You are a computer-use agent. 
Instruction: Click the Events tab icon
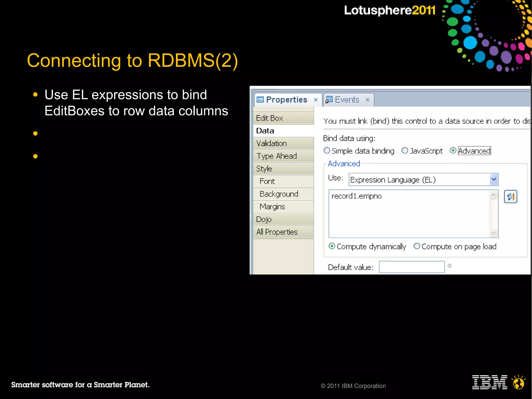coord(329,100)
